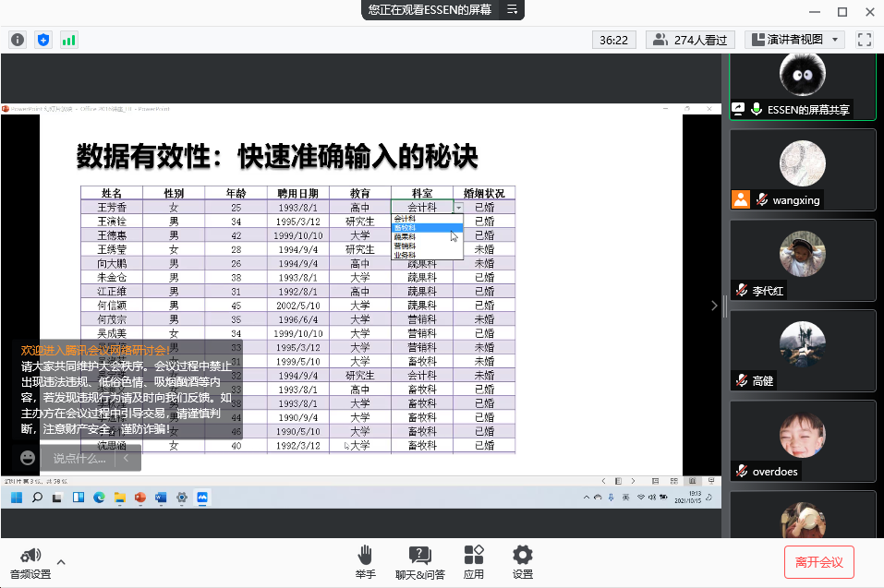
Task: Select the wangxing participant thumbnail
Action: (802, 169)
